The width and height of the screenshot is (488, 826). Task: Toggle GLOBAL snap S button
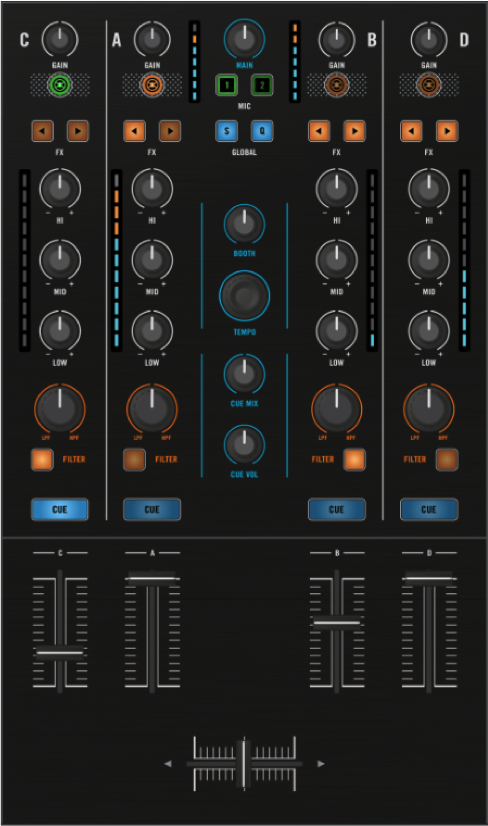(x=227, y=131)
